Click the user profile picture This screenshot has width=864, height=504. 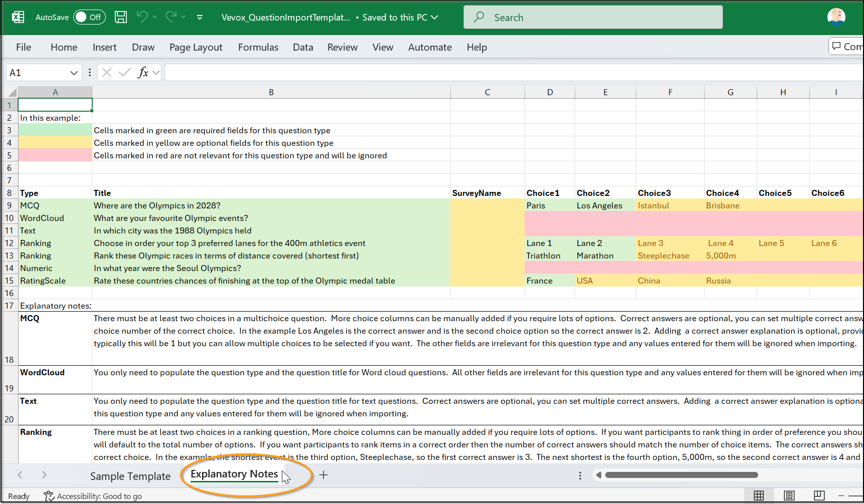[836, 17]
